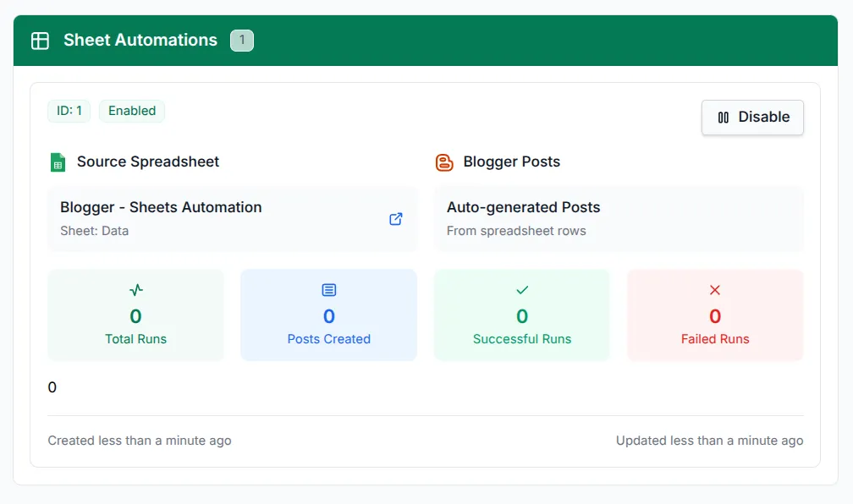Click the green checkmark icon on Successful Runs

(x=521, y=289)
